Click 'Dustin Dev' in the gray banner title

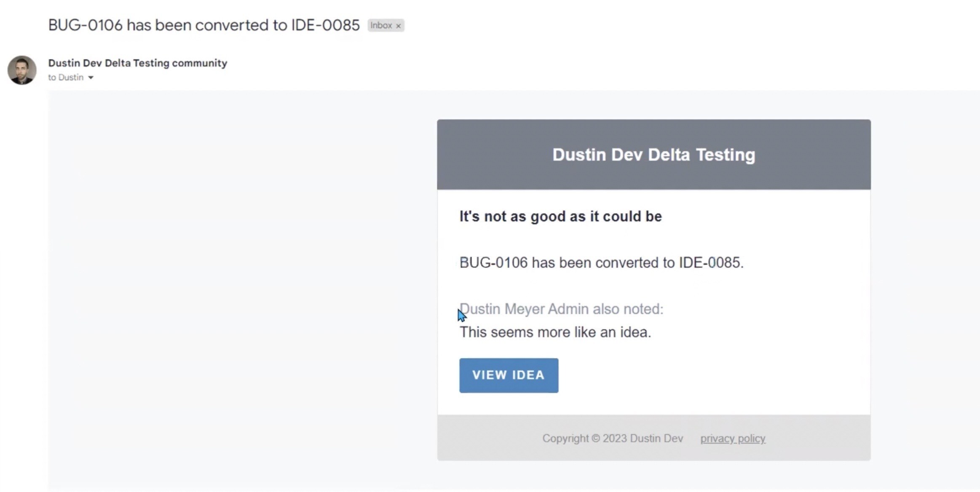tap(597, 155)
